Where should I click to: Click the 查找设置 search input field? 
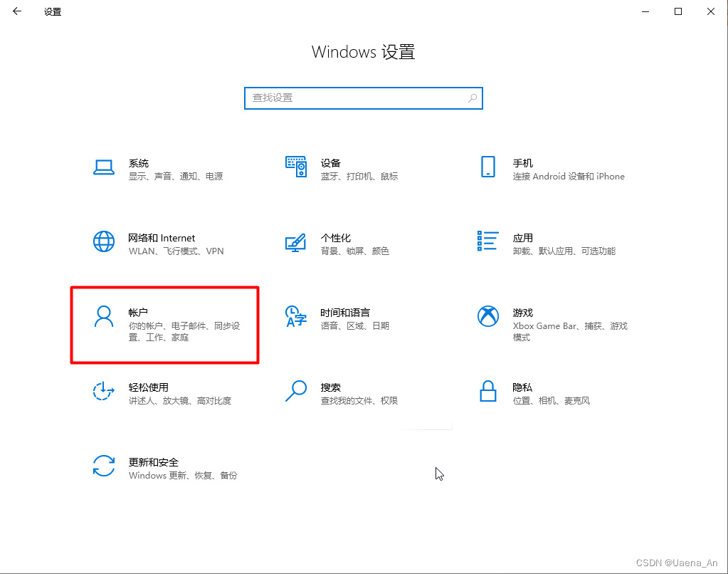(363, 98)
